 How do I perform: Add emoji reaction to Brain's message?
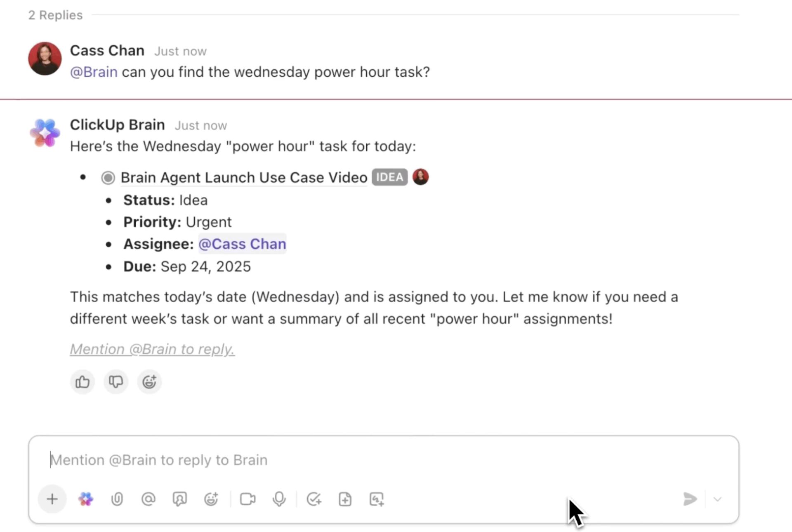[x=149, y=382]
